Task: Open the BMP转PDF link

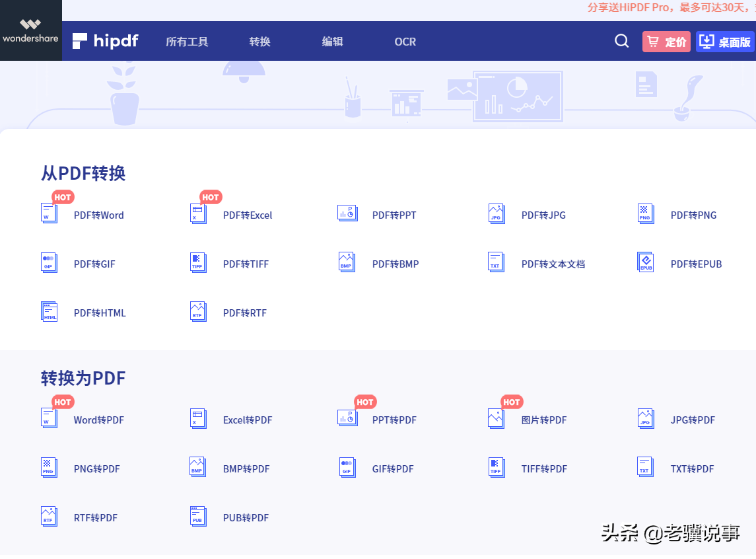Action: [246, 469]
